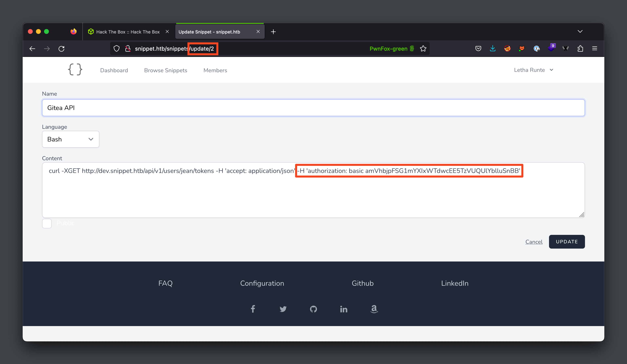Click the red circular extension icon in toolbar
627x364 pixels.
click(507, 48)
